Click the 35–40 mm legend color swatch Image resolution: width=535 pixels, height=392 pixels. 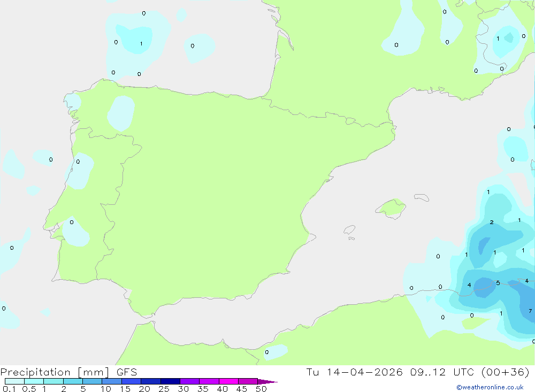click(x=209, y=381)
